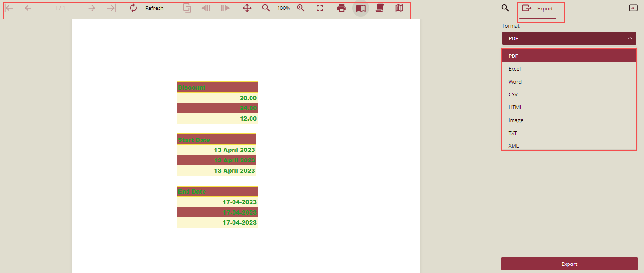The image size is (644, 273).
Task: Toggle fullscreen mode
Action: coord(320,8)
